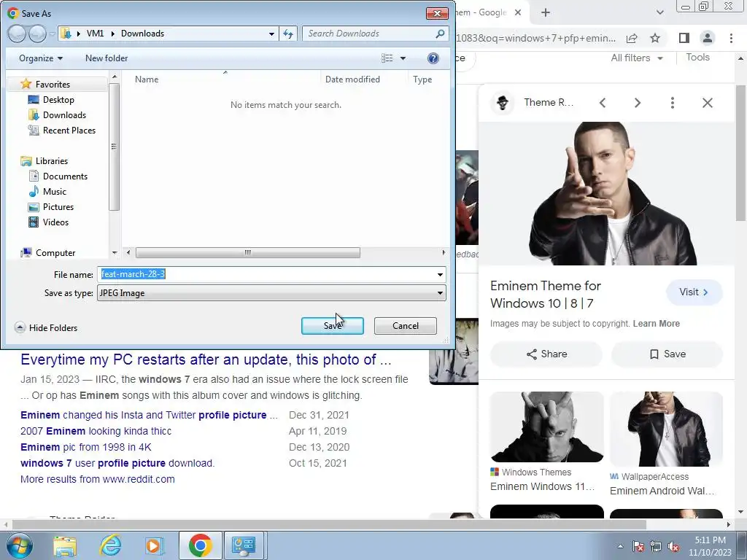Go to the next image with the right chevron
This screenshot has height=560, width=747.
click(x=638, y=102)
